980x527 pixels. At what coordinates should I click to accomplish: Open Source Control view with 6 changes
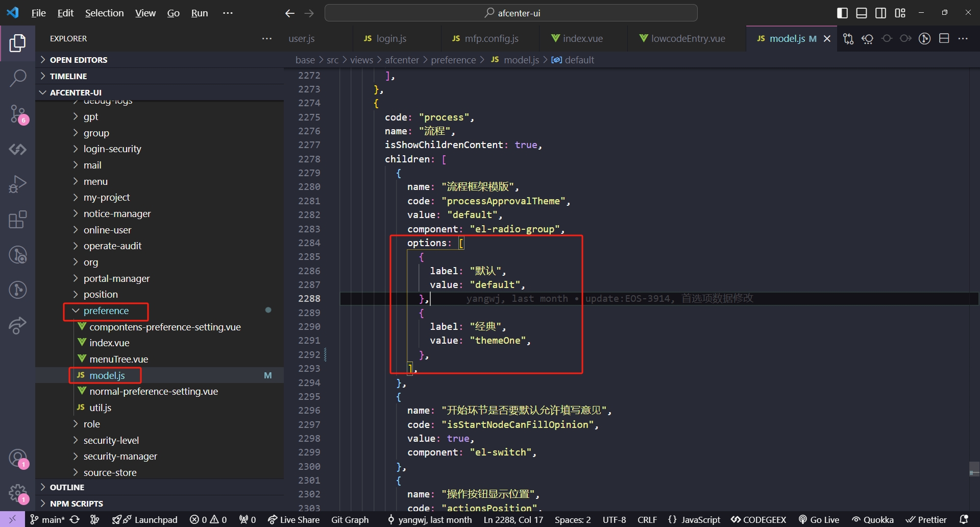17,114
